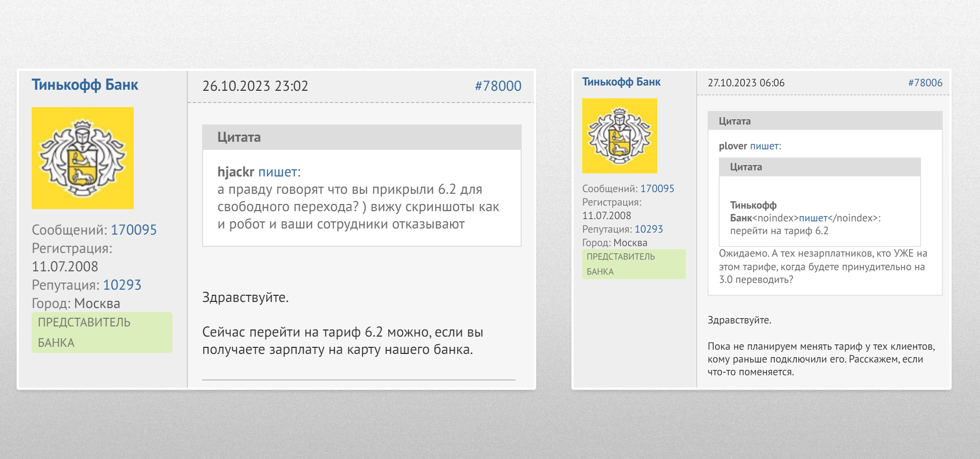Viewport: 980px width, 459px height.
Task: Click the bold 'Тинькофф Банк' name in nested quote
Action: pos(753,212)
